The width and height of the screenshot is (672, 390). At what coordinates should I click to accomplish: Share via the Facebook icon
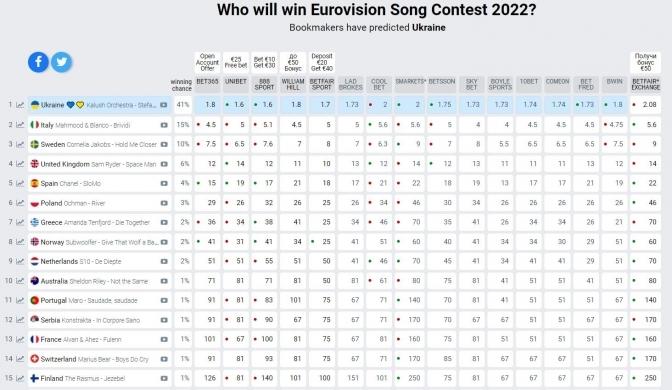pyautogui.click(x=38, y=62)
